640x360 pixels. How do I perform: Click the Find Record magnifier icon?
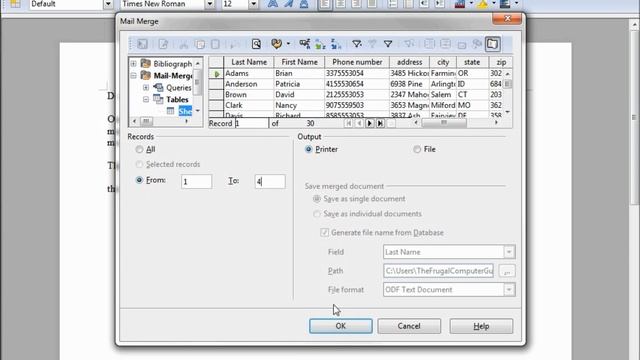(x=256, y=44)
